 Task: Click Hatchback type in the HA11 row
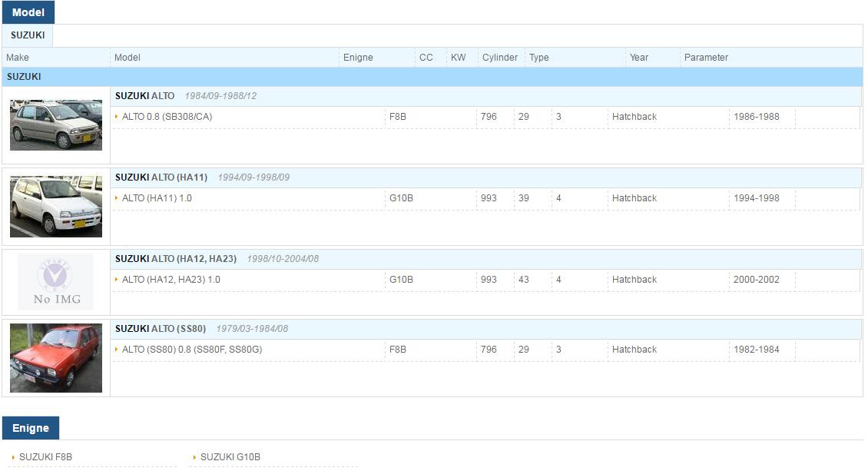634,198
